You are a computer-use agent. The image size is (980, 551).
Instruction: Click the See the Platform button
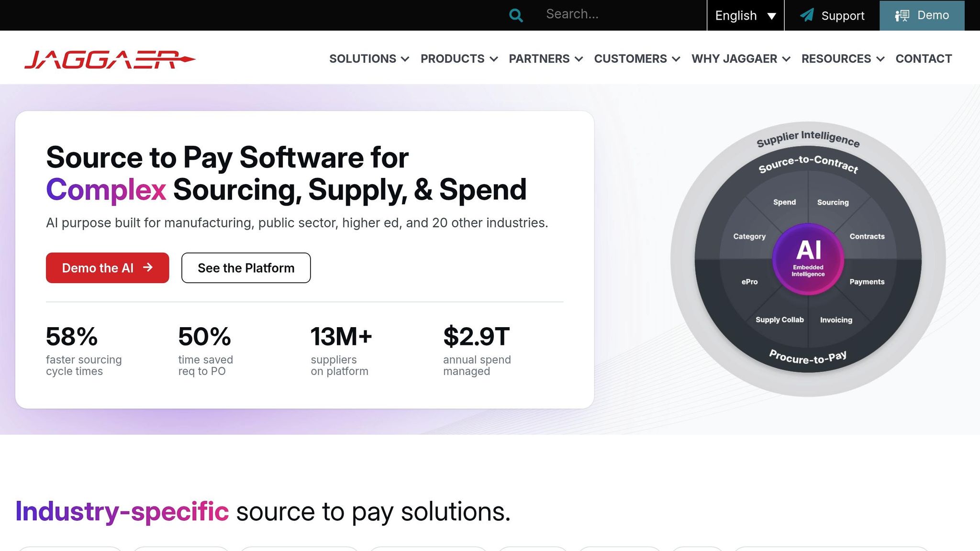pyautogui.click(x=246, y=268)
